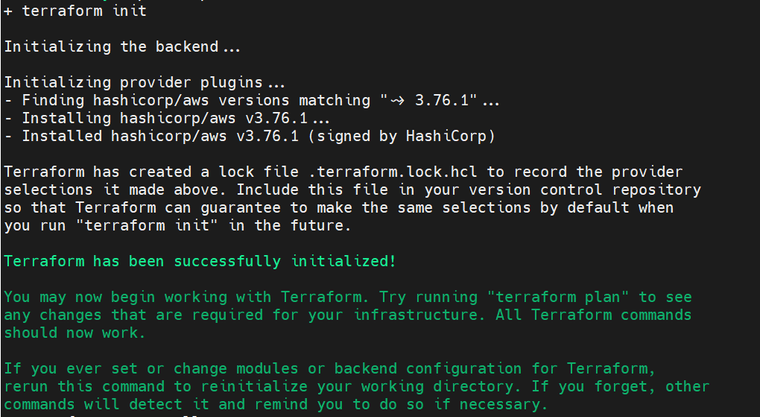Click the "Installing hashicorp/aws v3.76.1..." line
Screen dimensions: 760x417
coord(167,118)
